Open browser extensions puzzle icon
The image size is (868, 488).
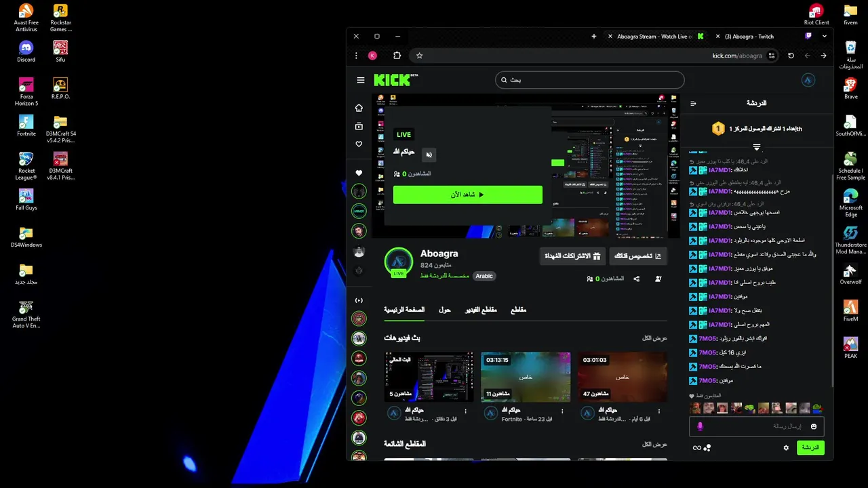pyautogui.click(x=397, y=56)
